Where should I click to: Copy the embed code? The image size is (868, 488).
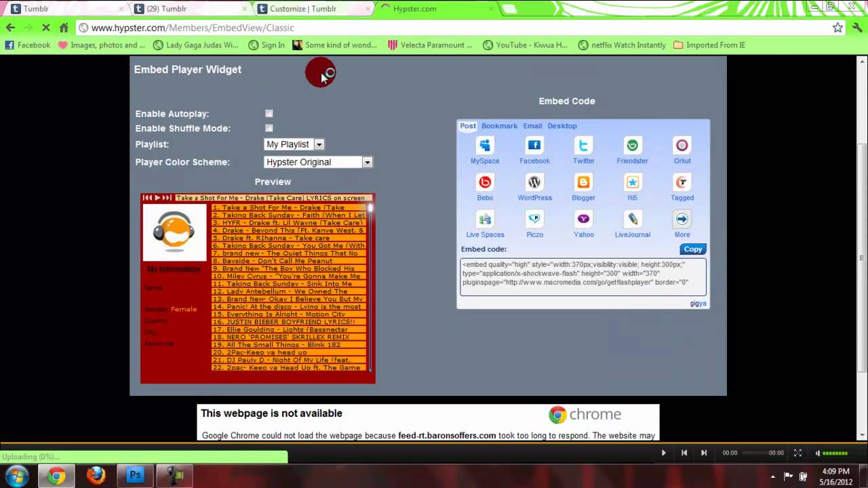coord(693,249)
